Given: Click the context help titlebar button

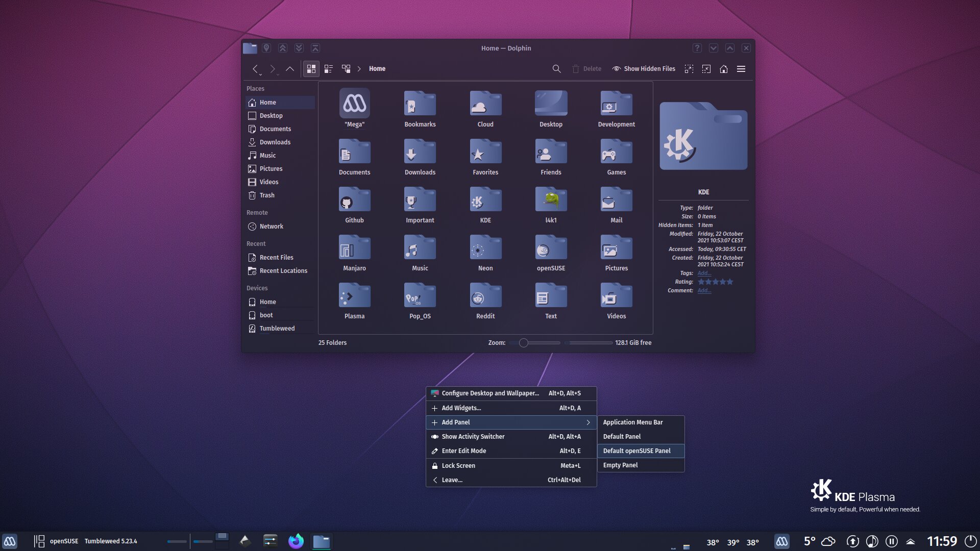Looking at the screenshot, I should click(697, 48).
